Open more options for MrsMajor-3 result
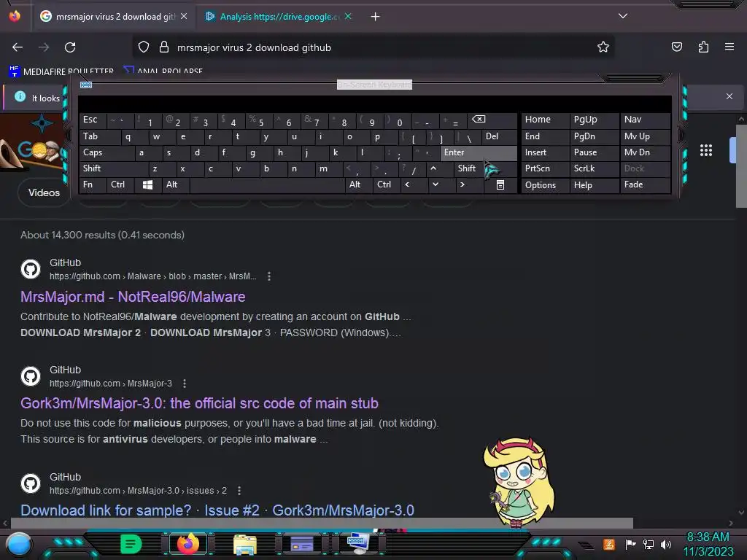The width and height of the screenshot is (747, 560). point(185,384)
